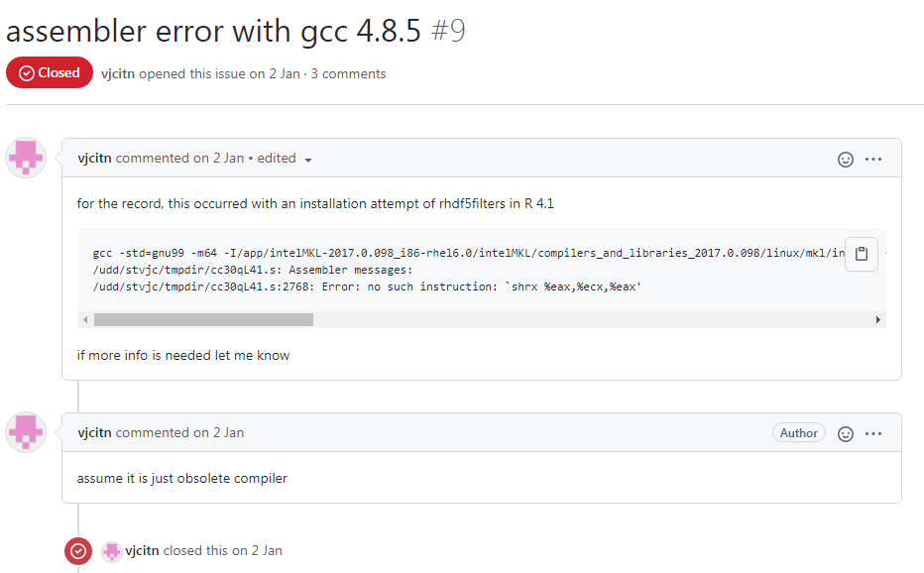Click vjcitn avatar next to second comment
The image size is (924, 573).
26,433
